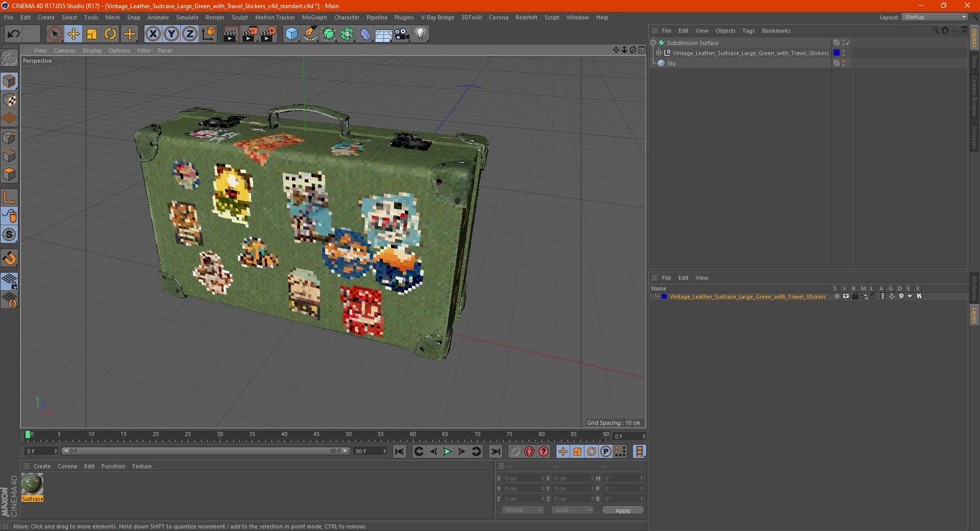980x531 pixels.
Task: Switch to Texture mode checker cube
Action: [10, 100]
